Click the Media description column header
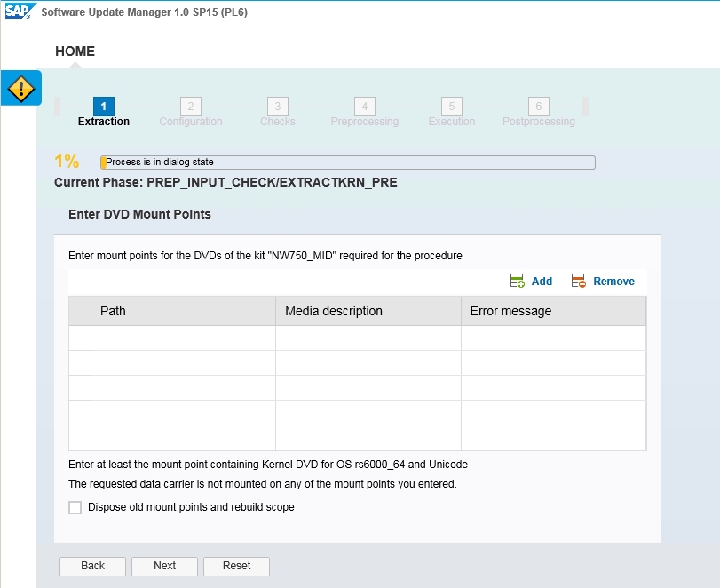720x588 pixels. (x=368, y=311)
